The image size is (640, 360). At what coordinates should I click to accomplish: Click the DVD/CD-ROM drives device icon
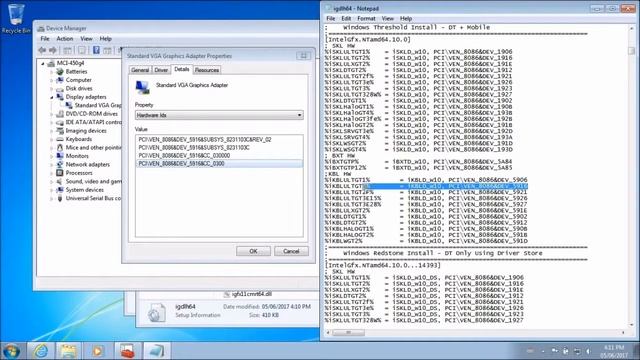tap(60, 114)
